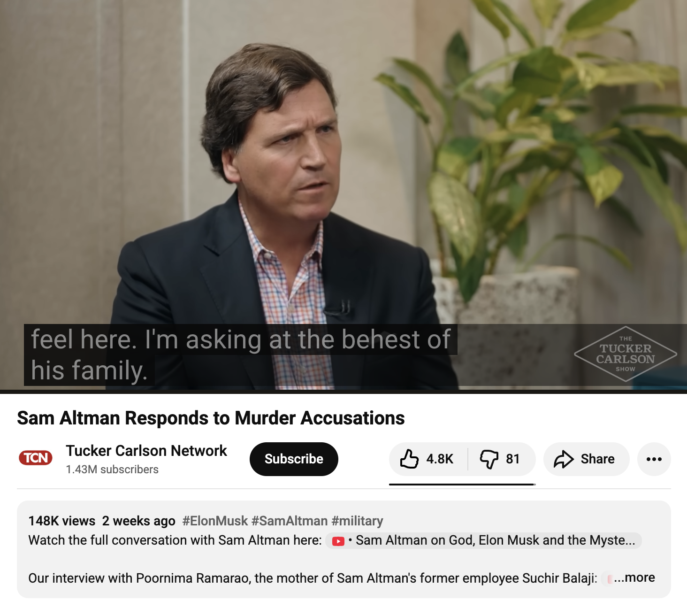Click the video progress bar

(x=343, y=391)
